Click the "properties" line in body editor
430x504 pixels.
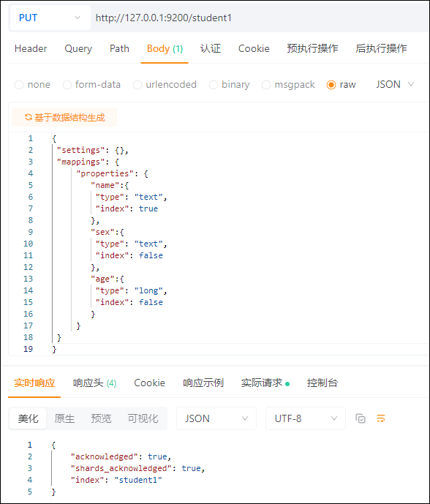coord(112,173)
